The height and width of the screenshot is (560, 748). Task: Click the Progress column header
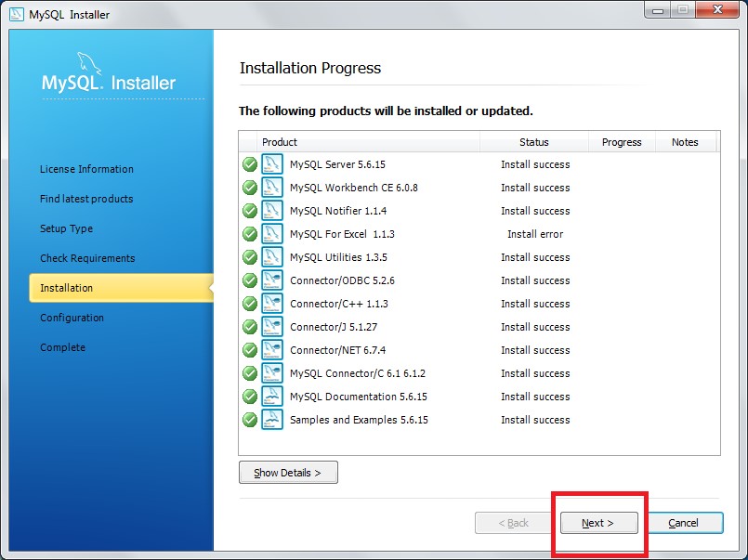point(622,142)
